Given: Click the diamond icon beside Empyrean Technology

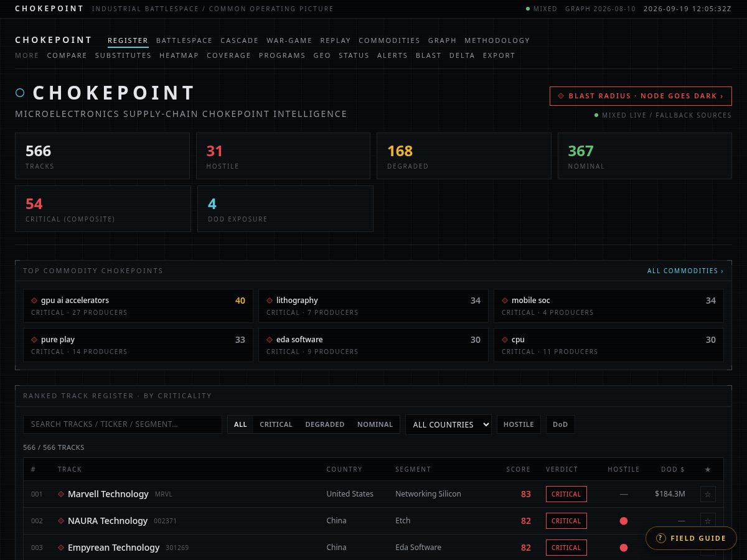Looking at the screenshot, I should click(x=61, y=548).
